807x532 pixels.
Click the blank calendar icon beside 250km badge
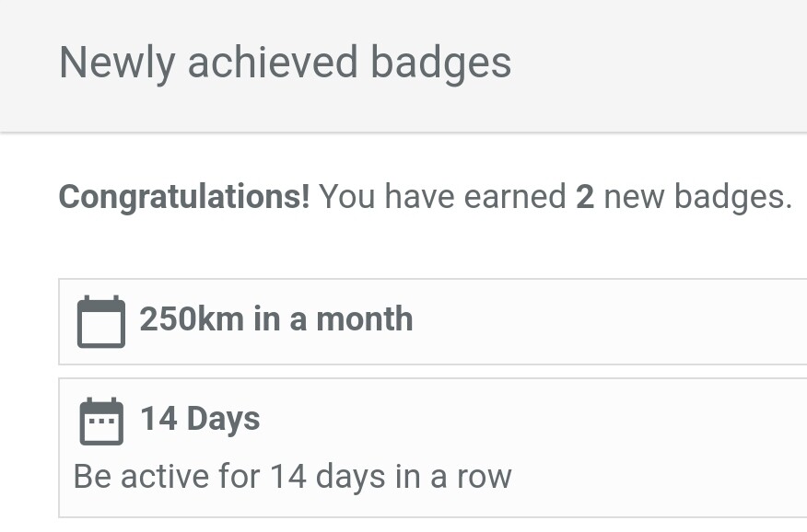pos(101,322)
